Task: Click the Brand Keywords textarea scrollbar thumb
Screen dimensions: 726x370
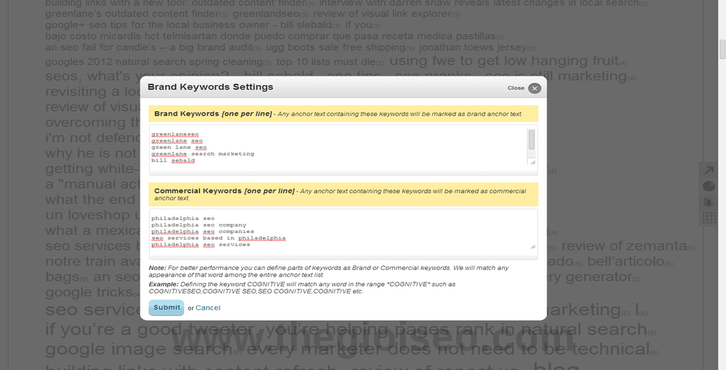Action: [x=532, y=139]
